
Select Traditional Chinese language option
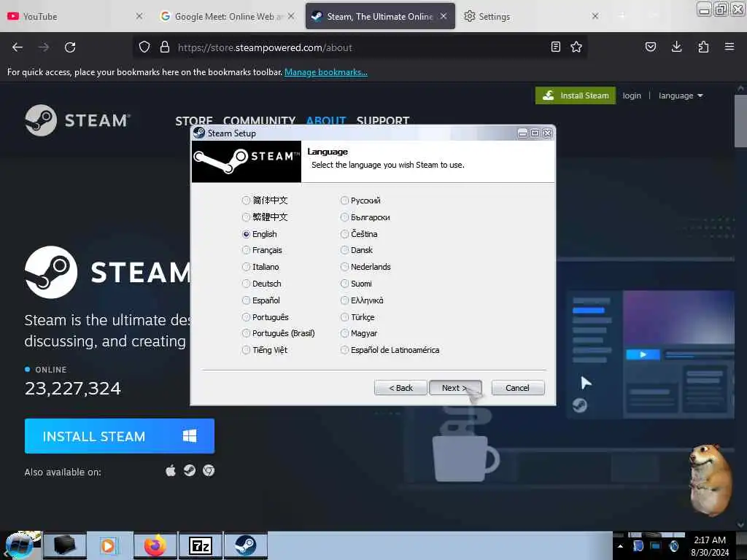click(x=265, y=217)
